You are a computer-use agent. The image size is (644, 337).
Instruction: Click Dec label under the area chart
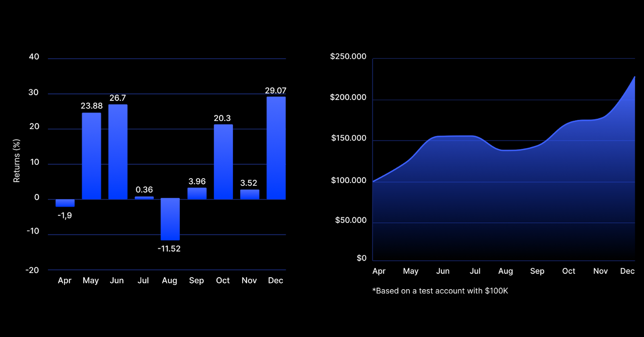coord(627,271)
